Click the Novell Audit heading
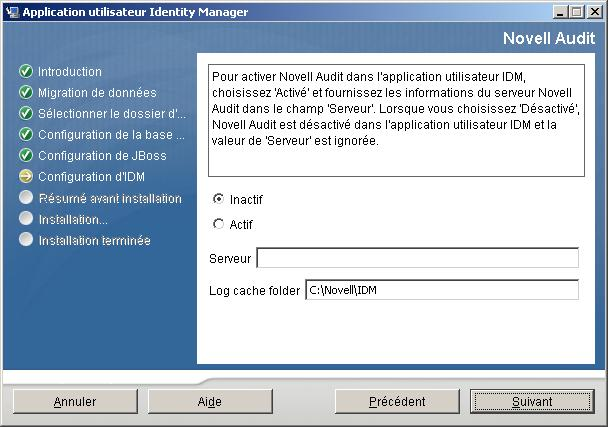This screenshot has width=608, height=427. pos(549,38)
